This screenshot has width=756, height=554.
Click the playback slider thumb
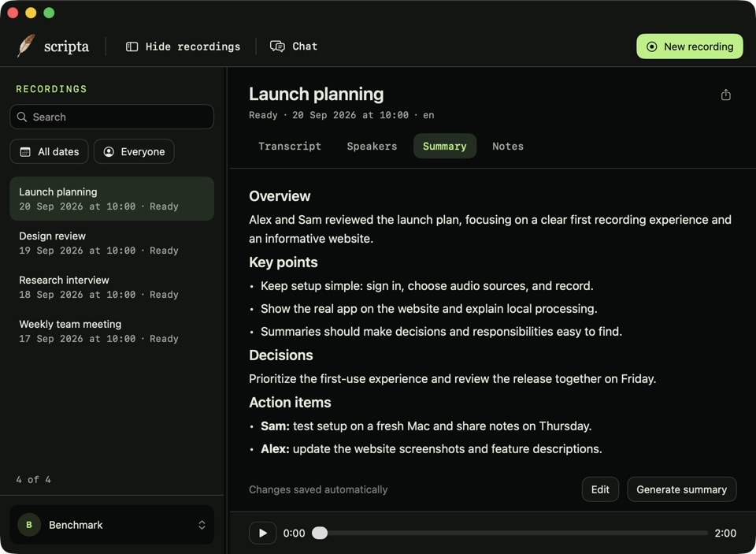click(x=320, y=533)
